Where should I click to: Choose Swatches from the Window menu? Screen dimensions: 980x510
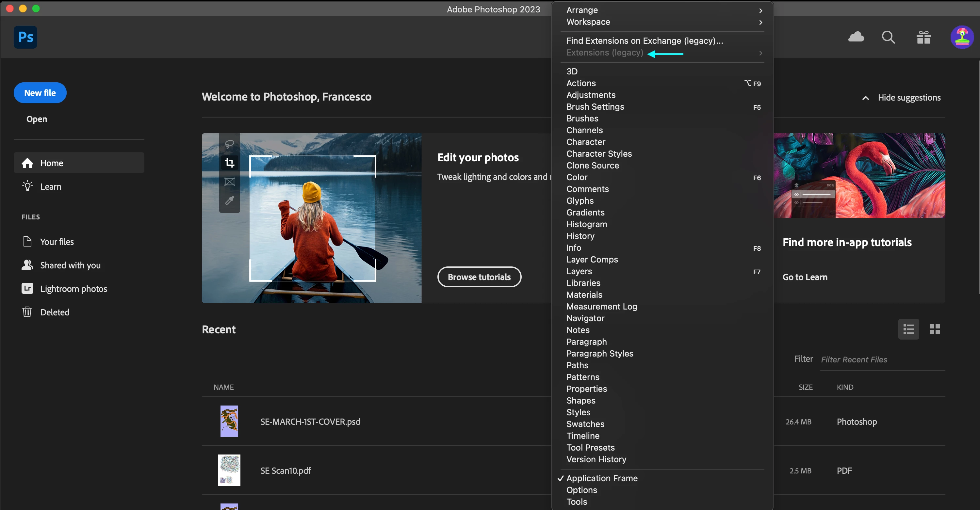(585, 424)
